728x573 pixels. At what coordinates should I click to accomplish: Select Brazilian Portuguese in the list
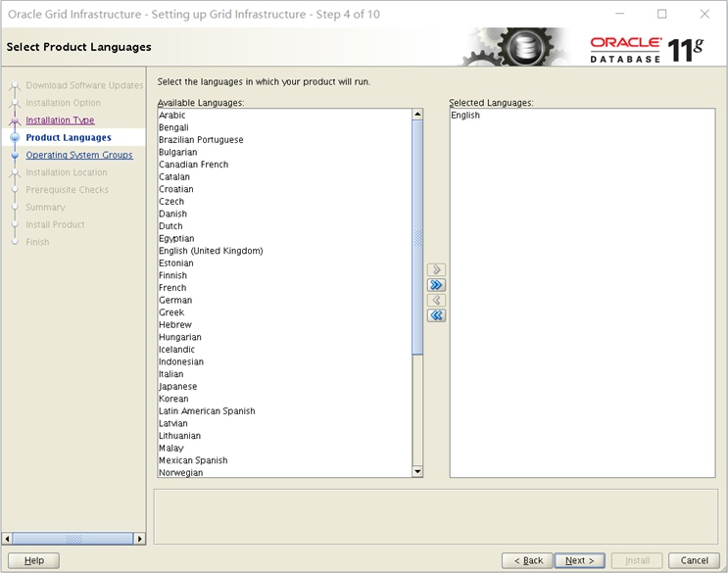284,140
